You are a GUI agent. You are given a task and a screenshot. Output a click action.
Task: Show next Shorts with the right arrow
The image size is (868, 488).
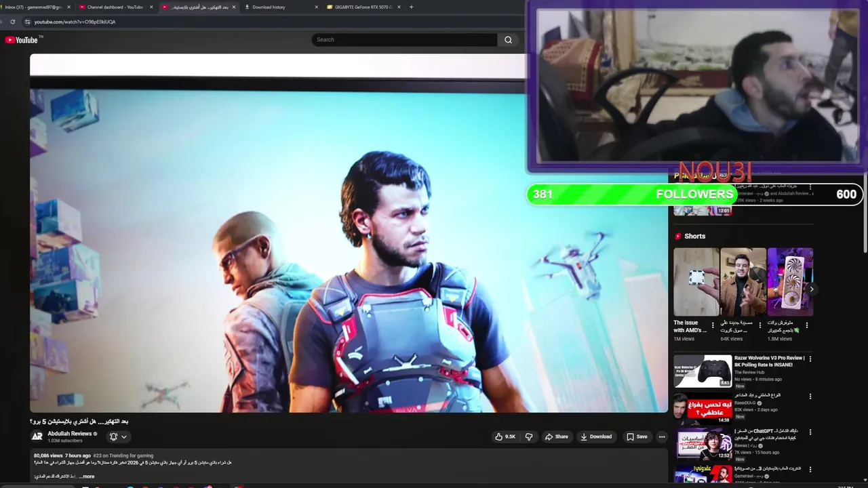pyautogui.click(x=811, y=289)
